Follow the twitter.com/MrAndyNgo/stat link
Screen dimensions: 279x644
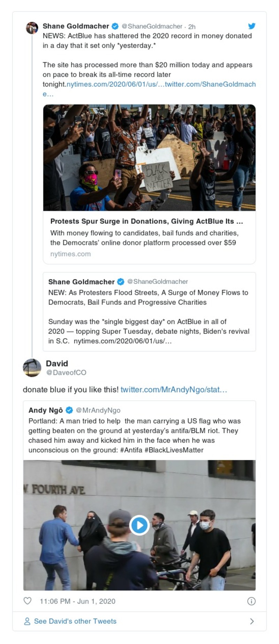click(x=174, y=390)
